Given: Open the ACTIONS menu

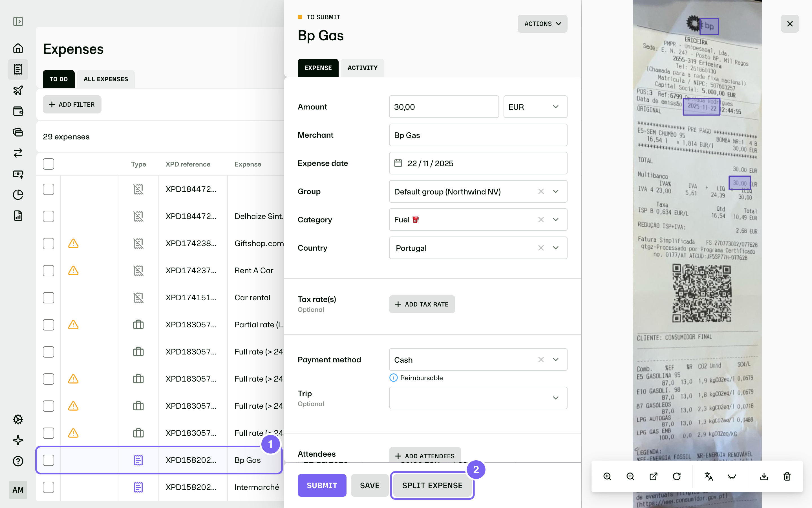Looking at the screenshot, I should coord(542,23).
